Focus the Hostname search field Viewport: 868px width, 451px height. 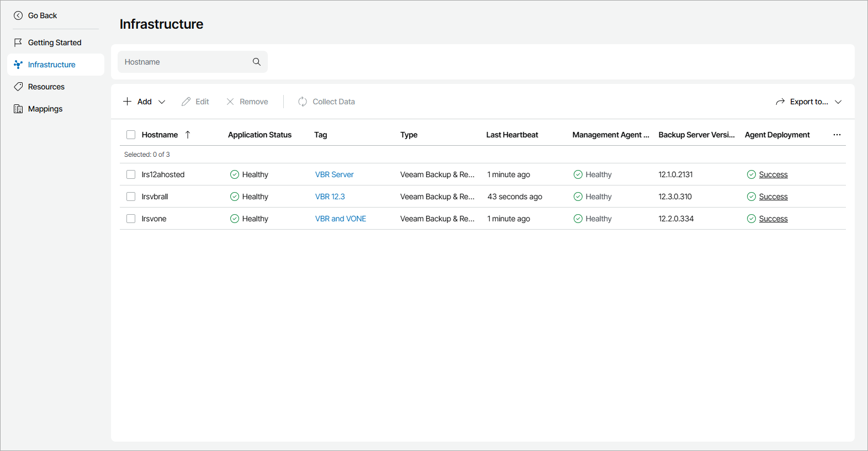tap(185, 62)
